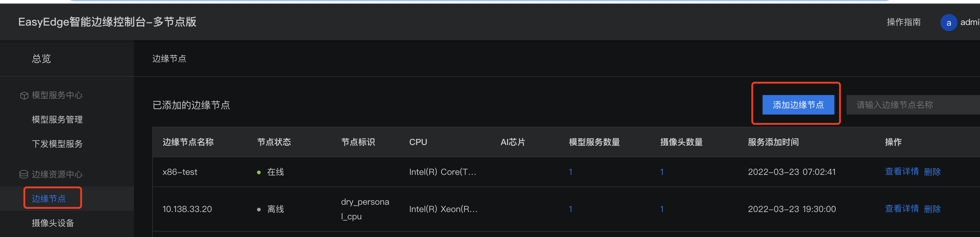
Task: Click the 操作 column header
Action: (x=893, y=142)
